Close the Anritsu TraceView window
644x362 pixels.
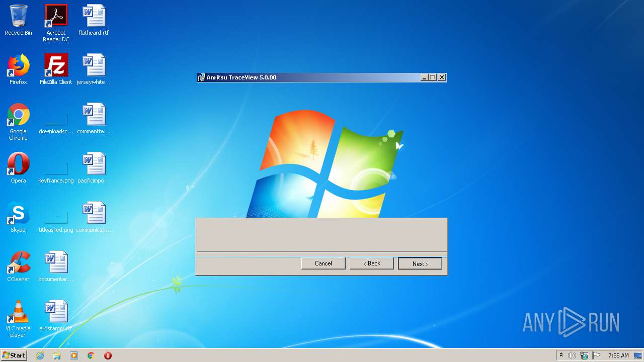coord(442,77)
